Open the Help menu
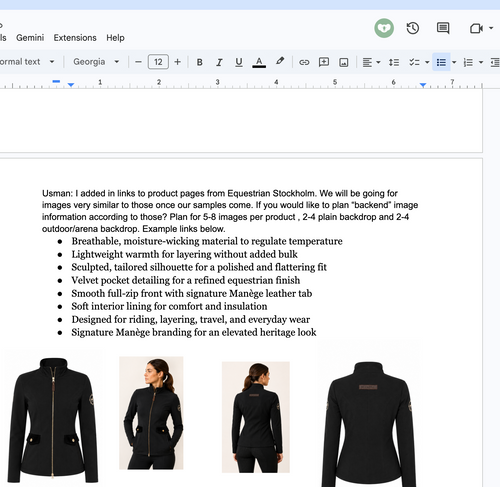Screen dimensions: 500x487 [x=115, y=38]
